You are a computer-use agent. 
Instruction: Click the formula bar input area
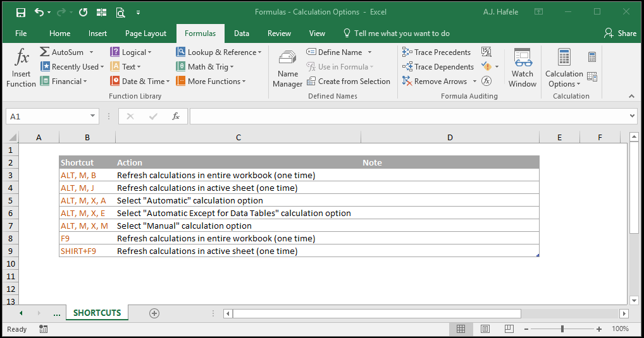coord(409,116)
